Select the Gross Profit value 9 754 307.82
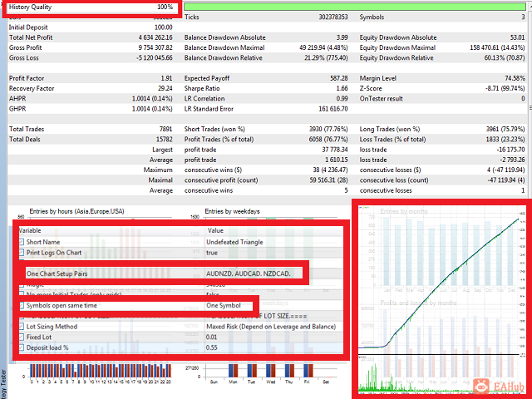Image resolution: width=532 pixels, height=399 pixels. [155, 47]
